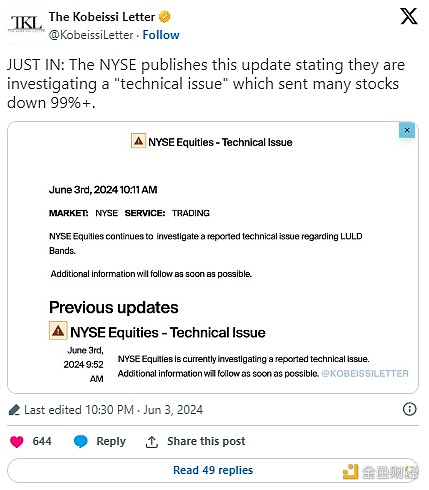429x490 pixels.
Task: Click The Kobeissi Letter display name
Action: coord(102,17)
